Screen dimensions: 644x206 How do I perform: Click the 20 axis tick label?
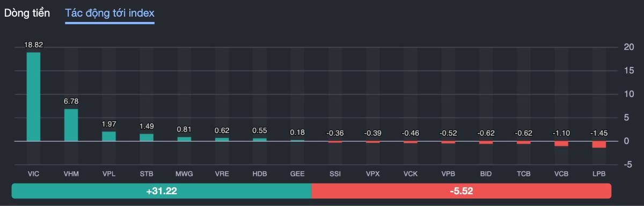pyautogui.click(x=628, y=47)
